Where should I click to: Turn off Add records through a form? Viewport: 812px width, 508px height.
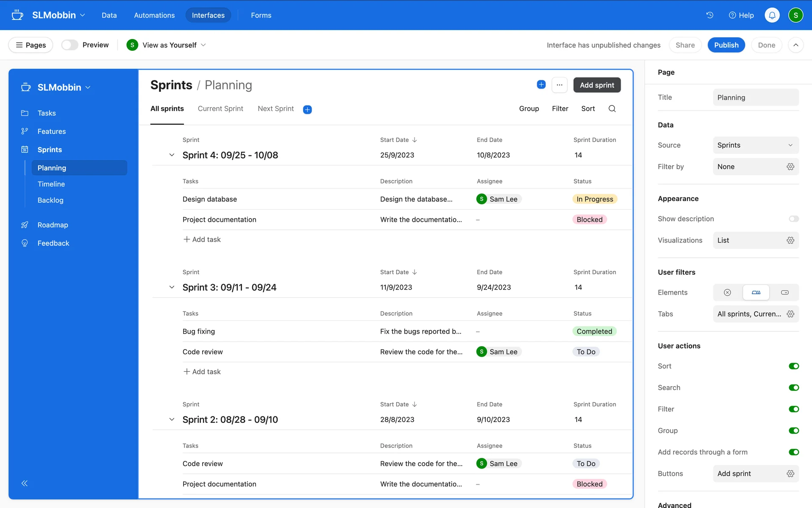[793, 452]
